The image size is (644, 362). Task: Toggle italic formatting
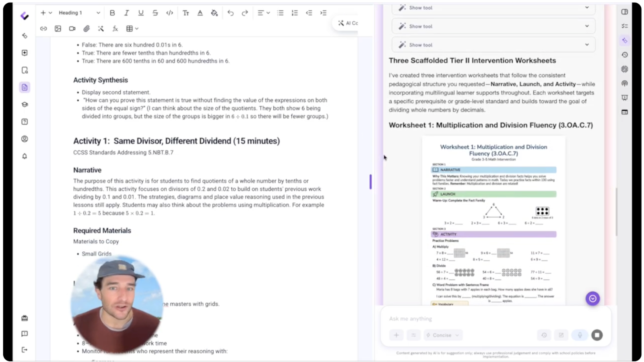[x=126, y=12]
